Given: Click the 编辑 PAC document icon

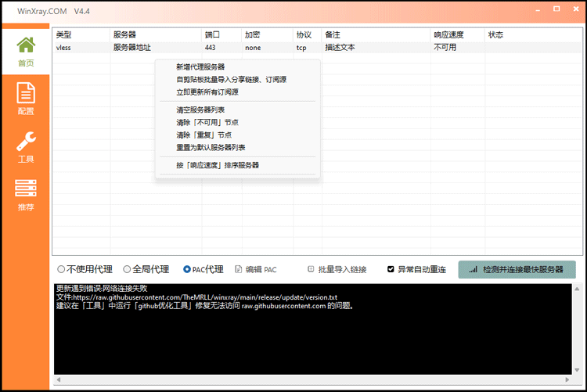Looking at the screenshot, I should (239, 269).
